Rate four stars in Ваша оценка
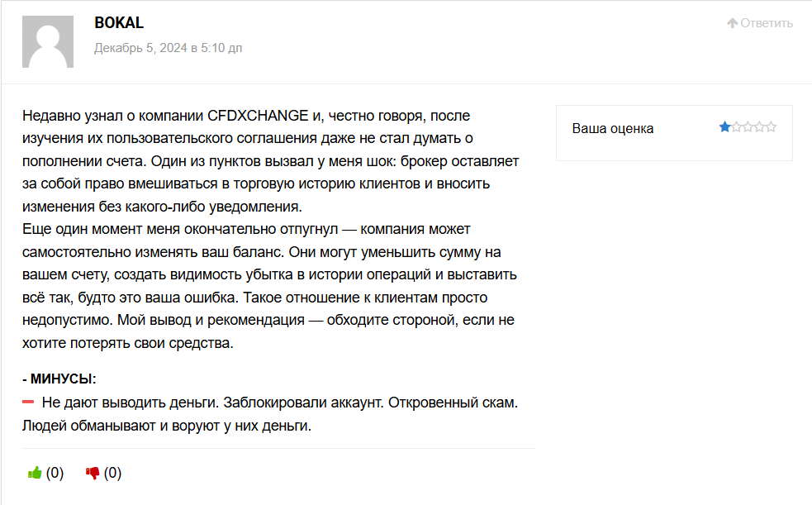 [759, 127]
